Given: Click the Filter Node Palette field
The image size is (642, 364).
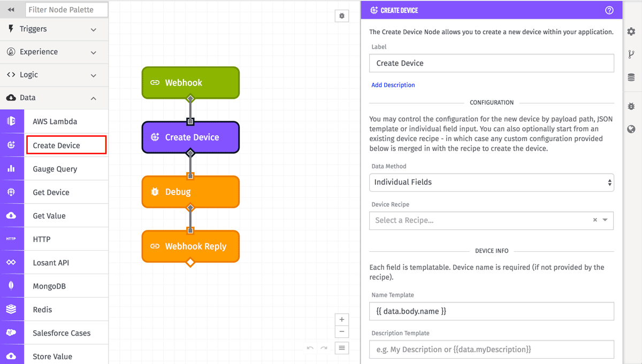Looking at the screenshot, I should click(x=66, y=10).
